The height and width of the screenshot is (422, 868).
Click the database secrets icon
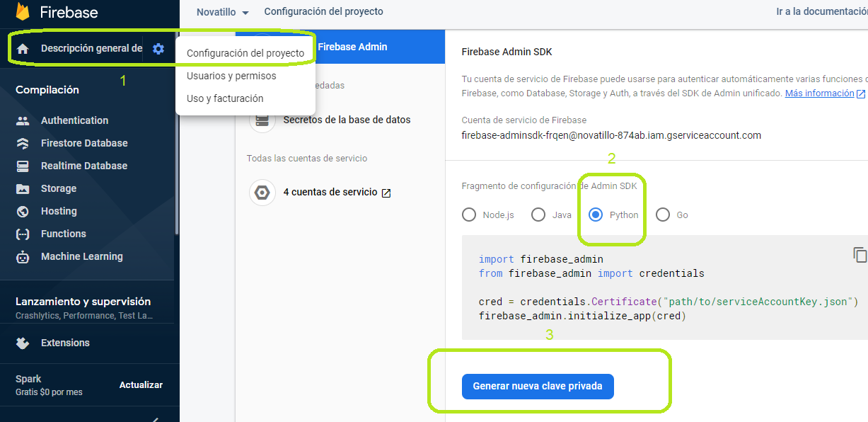[x=262, y=120]
